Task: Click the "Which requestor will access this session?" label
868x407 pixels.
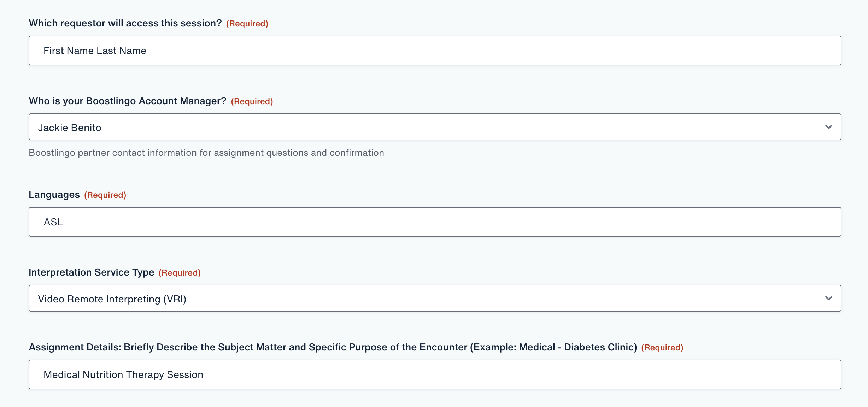Action: (125, 23)
